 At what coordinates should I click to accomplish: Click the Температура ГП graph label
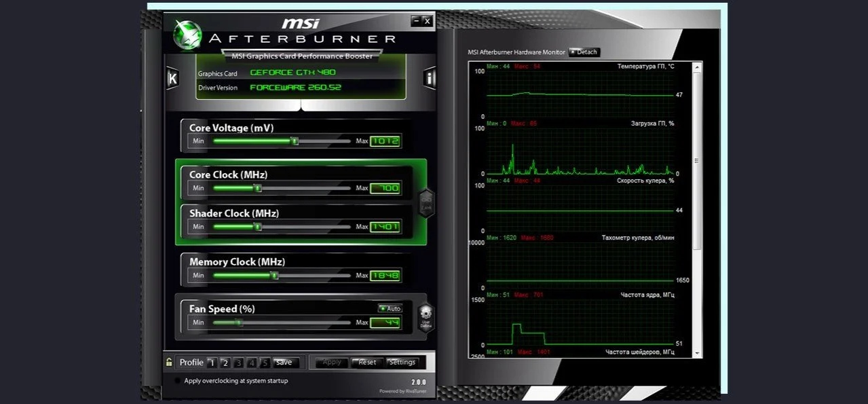pos(645,67)
